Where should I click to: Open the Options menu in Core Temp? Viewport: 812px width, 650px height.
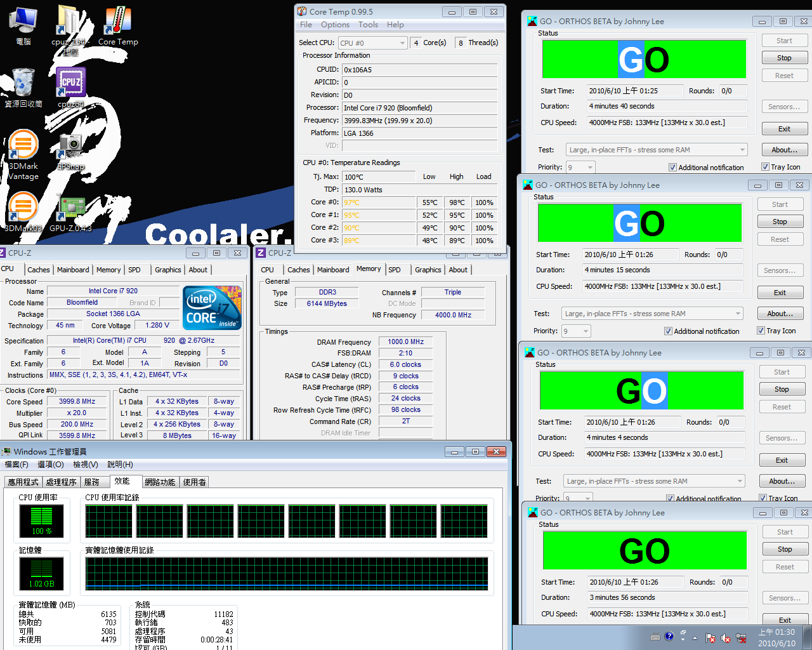tap(335, 25)
